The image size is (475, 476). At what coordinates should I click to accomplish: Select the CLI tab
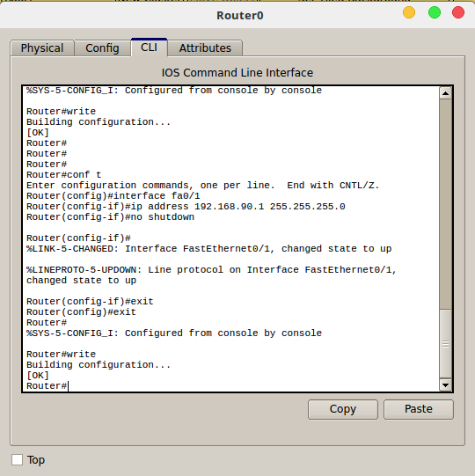(149, 48)
